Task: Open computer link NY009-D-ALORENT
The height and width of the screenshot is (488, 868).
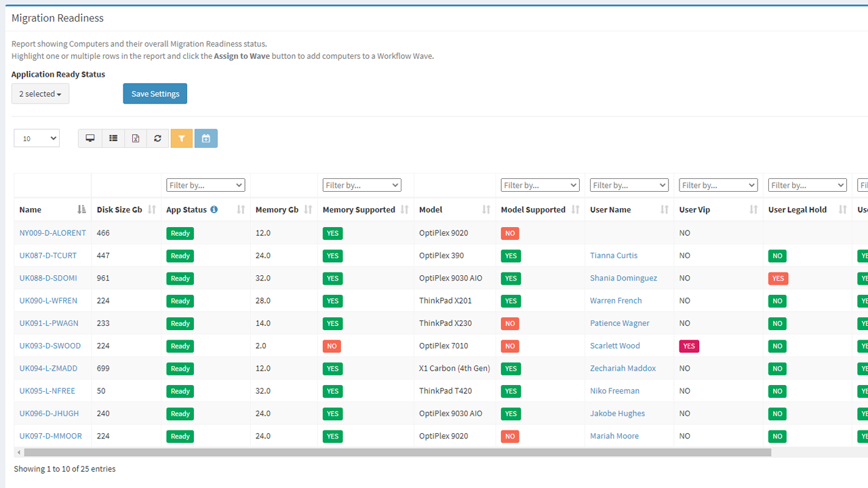Action: [x=53, y=232]
